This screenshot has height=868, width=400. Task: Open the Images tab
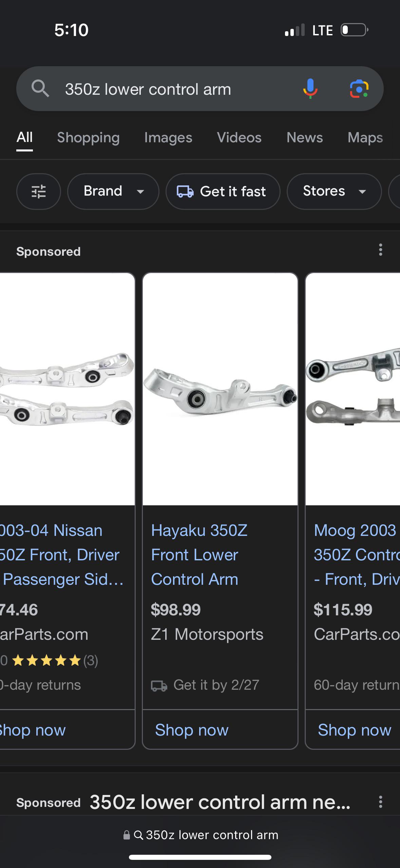click(x=168, y=138)
